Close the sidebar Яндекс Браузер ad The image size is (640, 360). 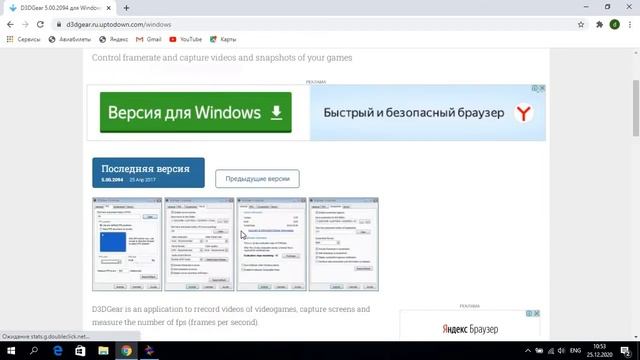point(537,313)
